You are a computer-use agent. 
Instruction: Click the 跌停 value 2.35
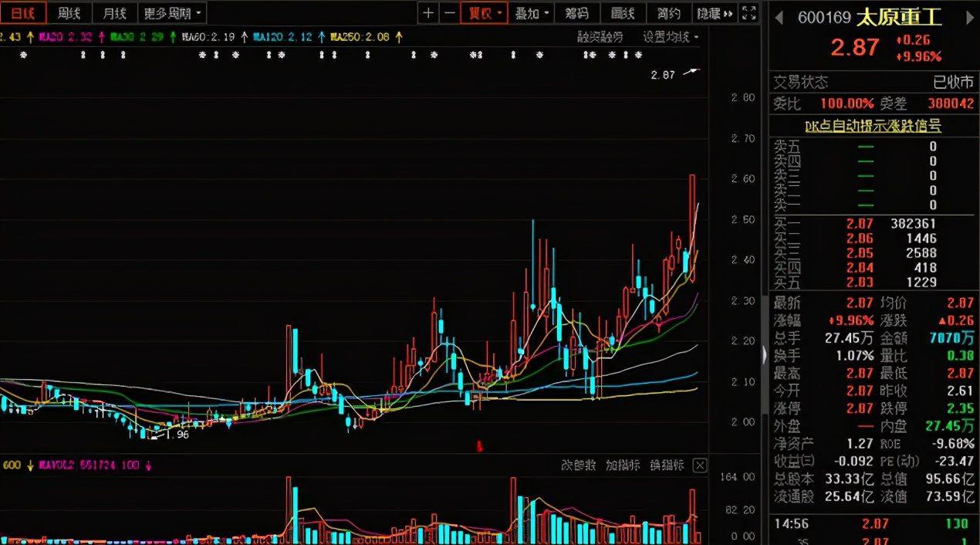pos(960,408)
